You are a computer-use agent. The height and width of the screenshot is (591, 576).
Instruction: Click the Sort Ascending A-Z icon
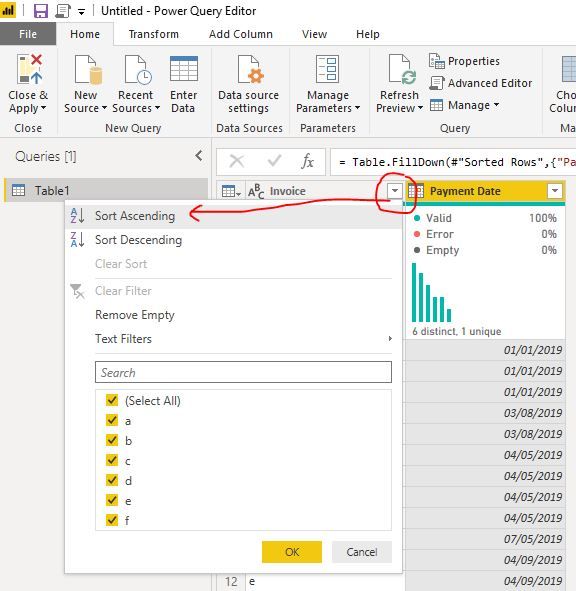click(77, 216)
